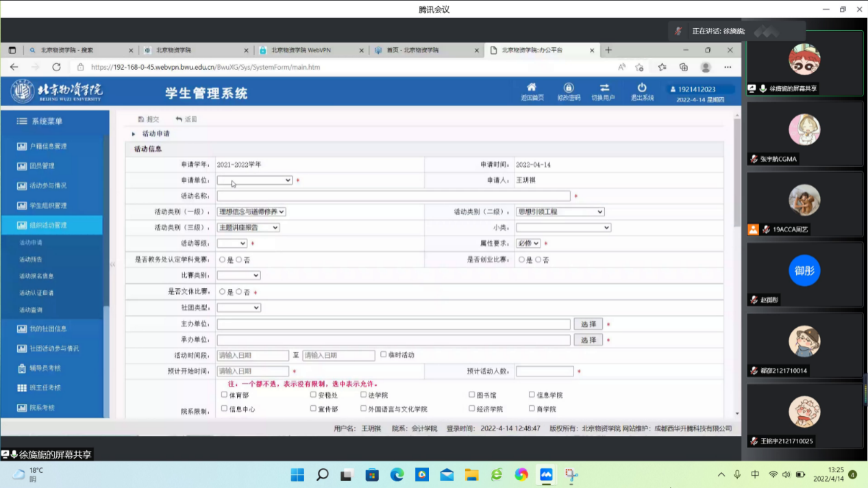Screen dimensions: 868x488
Task: Select 是 for 是否创业比赛
Action: tap(521, 260)
